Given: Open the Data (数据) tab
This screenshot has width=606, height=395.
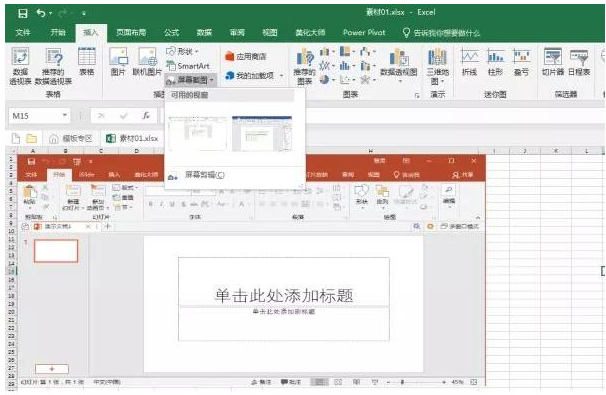Looking at the screenshot, I should tap(204, 33).
